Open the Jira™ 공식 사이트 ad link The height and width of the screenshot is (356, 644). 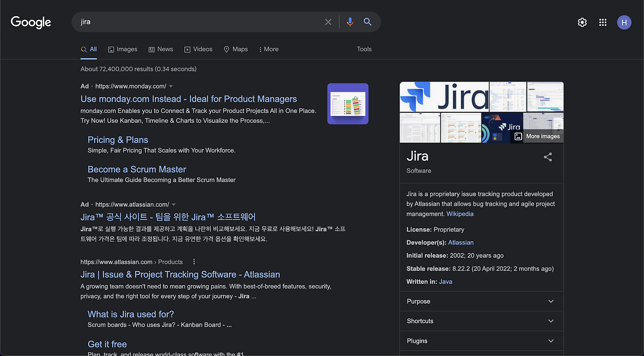click(168, 217)
